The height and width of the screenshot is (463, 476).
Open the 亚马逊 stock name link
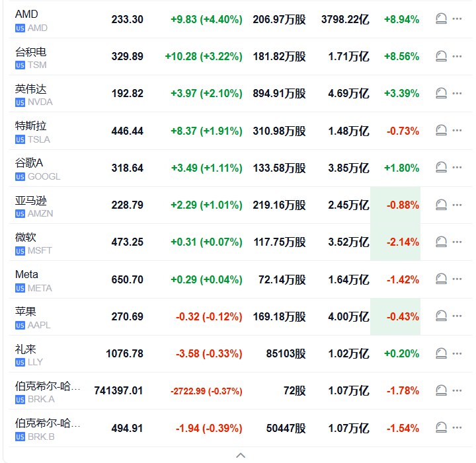point(30,200)
